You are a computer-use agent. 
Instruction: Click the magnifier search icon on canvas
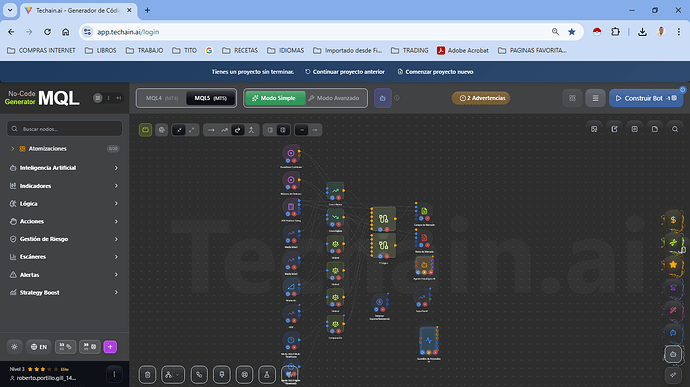(675, 129)
